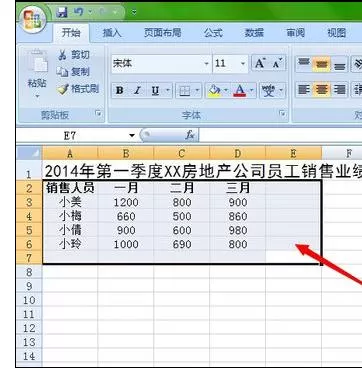Viewport: 362px width, 369px height.
Task: Click the Name Box showing E7
Action: 71,135
